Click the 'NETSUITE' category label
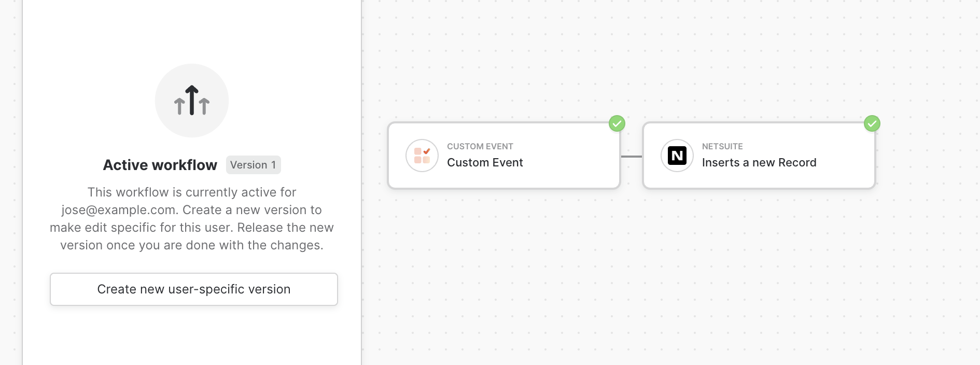980x365 pixels. [x=722, y=147]
